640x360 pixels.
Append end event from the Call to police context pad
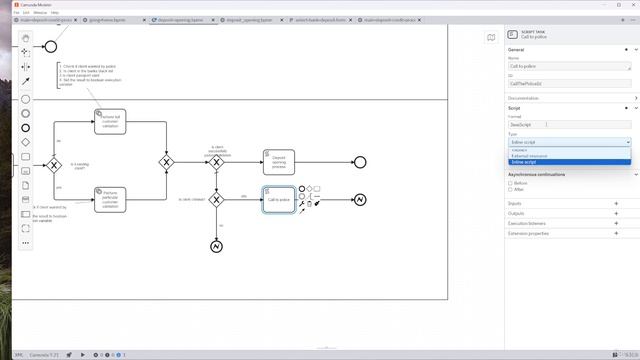[302, 189]
